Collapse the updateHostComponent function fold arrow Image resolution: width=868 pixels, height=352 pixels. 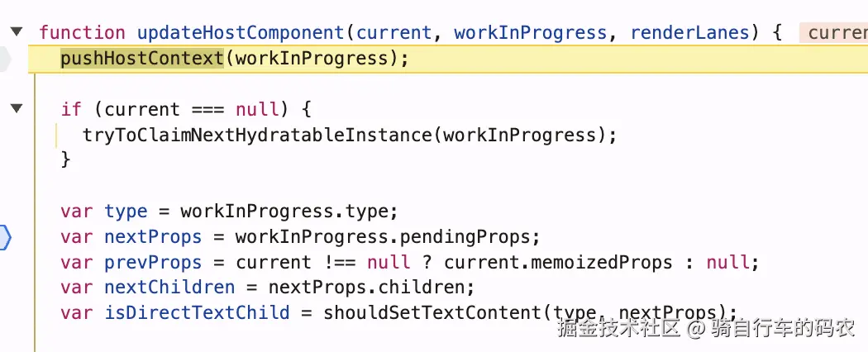point(16,32)
